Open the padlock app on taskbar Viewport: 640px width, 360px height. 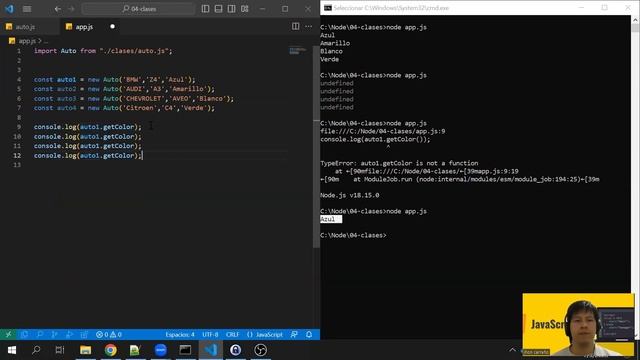pyautogui.click(x=236, y=350)
